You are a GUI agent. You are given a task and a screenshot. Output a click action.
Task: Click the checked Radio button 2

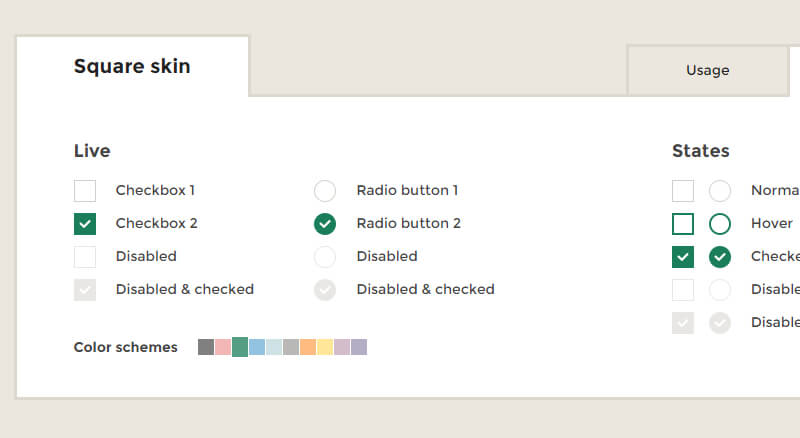click(x=325, y=224)
